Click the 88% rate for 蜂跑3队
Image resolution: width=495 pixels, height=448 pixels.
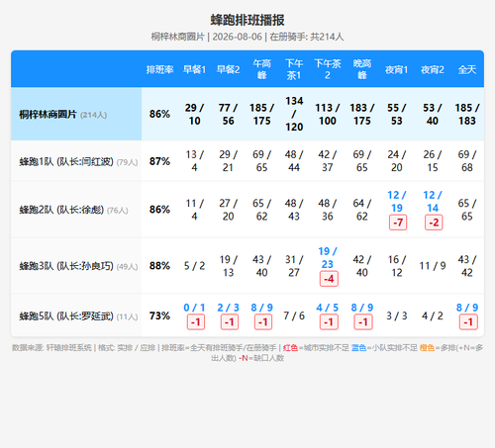159,266
